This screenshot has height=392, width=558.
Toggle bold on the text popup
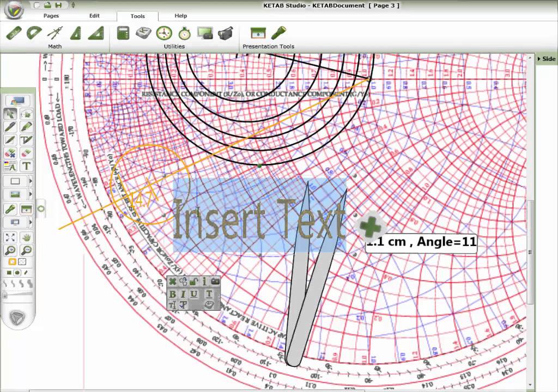tap(173, 294)
